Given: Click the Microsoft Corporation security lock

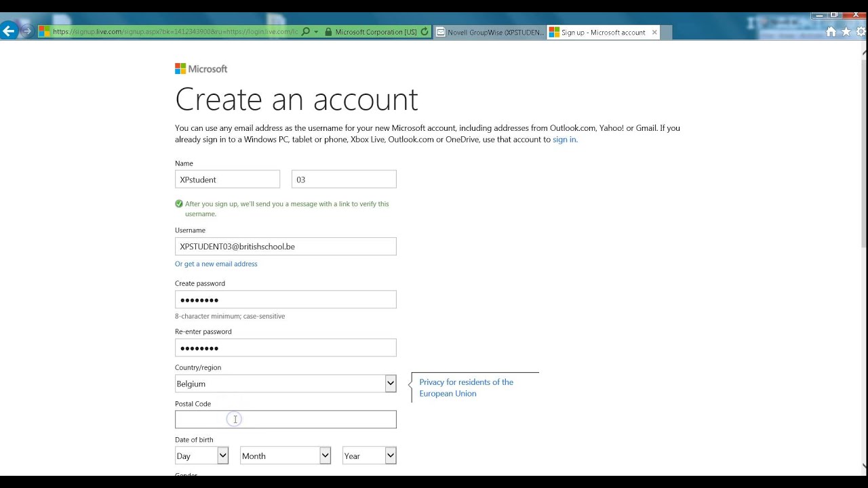Looking at the screenshot, I should (328, 32).
